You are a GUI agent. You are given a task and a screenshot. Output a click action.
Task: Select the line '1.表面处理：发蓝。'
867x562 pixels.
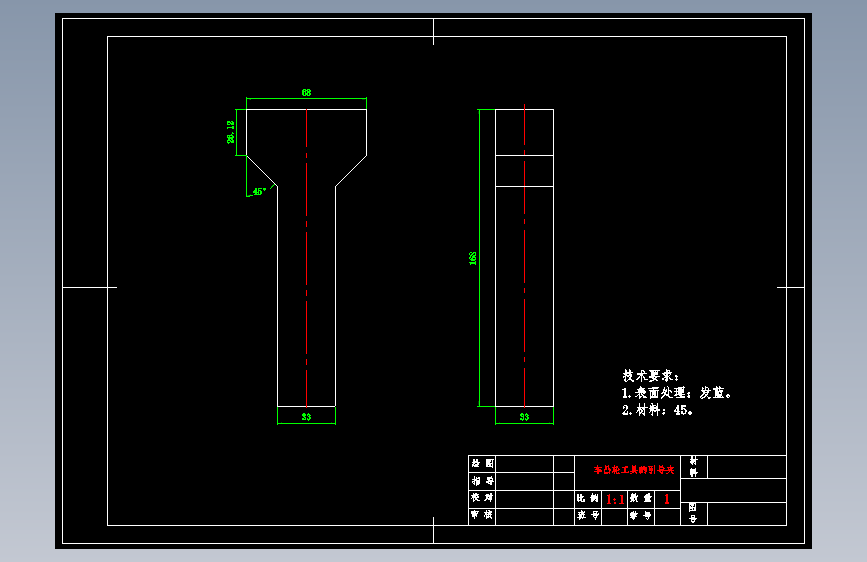point(676,393)
